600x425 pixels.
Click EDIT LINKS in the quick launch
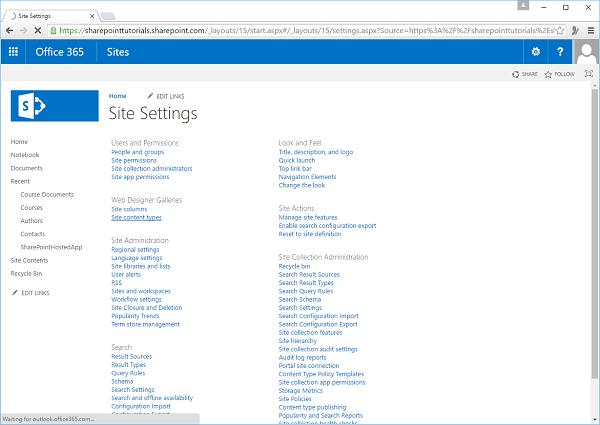pyautogui.click(x=31, y=293)
